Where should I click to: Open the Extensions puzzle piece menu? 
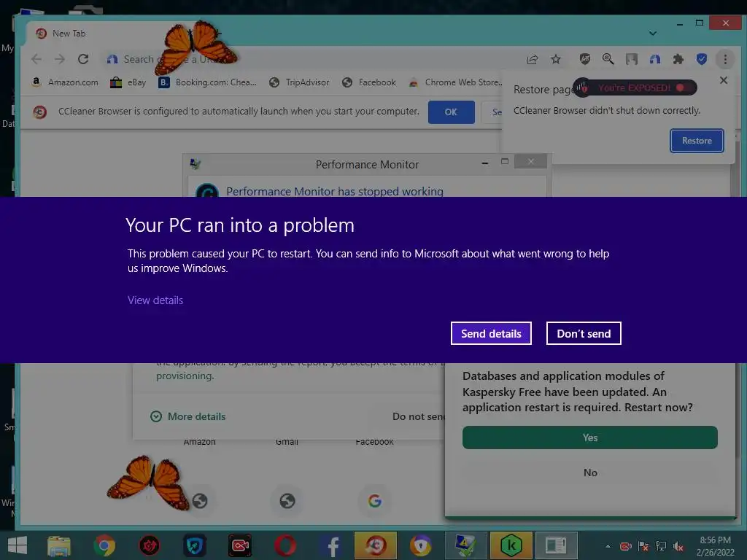(678, 59)
